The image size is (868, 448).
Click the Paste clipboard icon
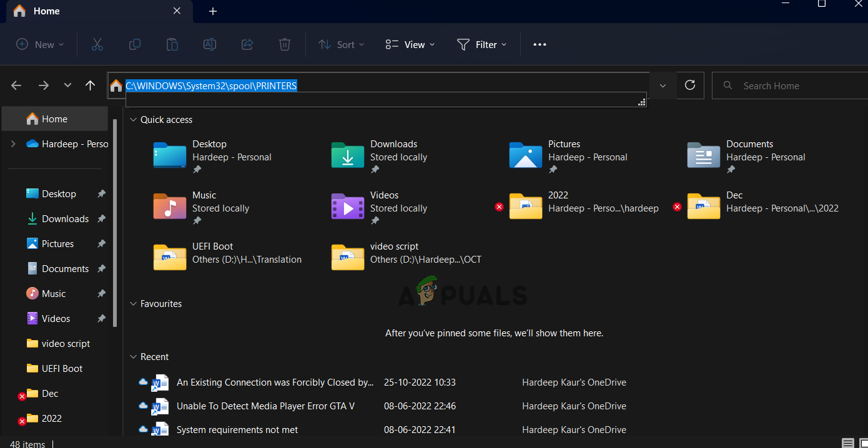[172, 44]
